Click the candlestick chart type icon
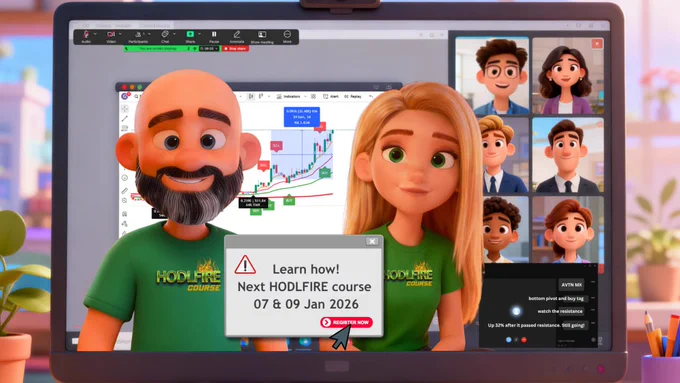Image resolution: width=680 pixels, height=383 pixels. (251, 96)
